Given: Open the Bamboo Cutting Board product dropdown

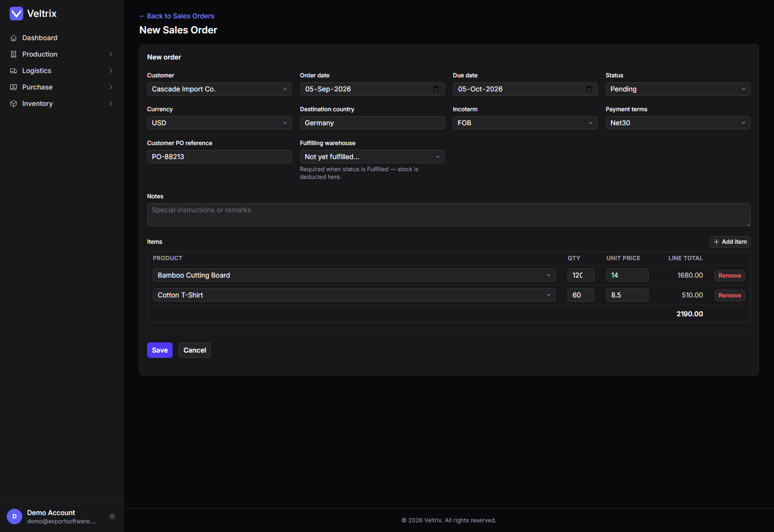Looking at the screenshot, I should tap(354, 275).
